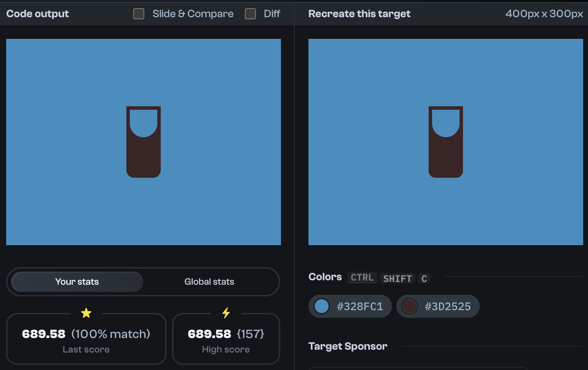The image size is (588, 370).
Task: Select the Your stats tab
Action: (77, 282)
